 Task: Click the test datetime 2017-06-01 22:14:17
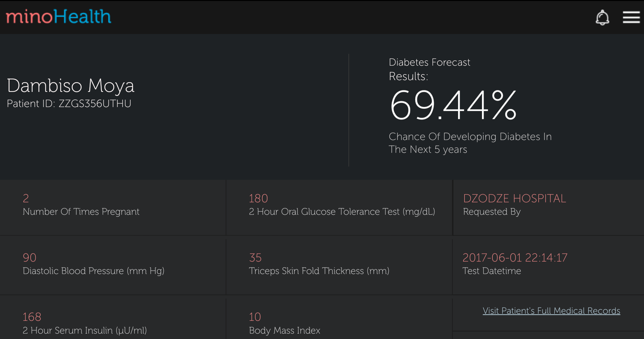pyautogui.click(x=515, y=258)
